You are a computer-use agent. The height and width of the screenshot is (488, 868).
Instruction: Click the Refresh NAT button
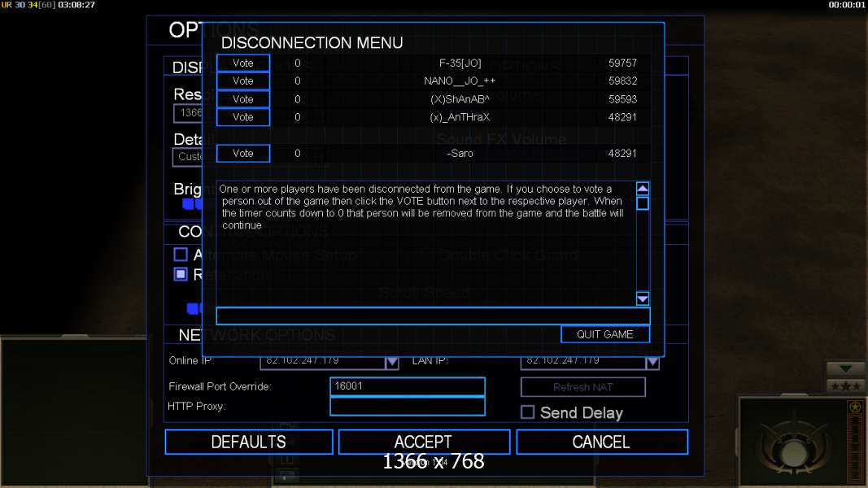point(583,387)
